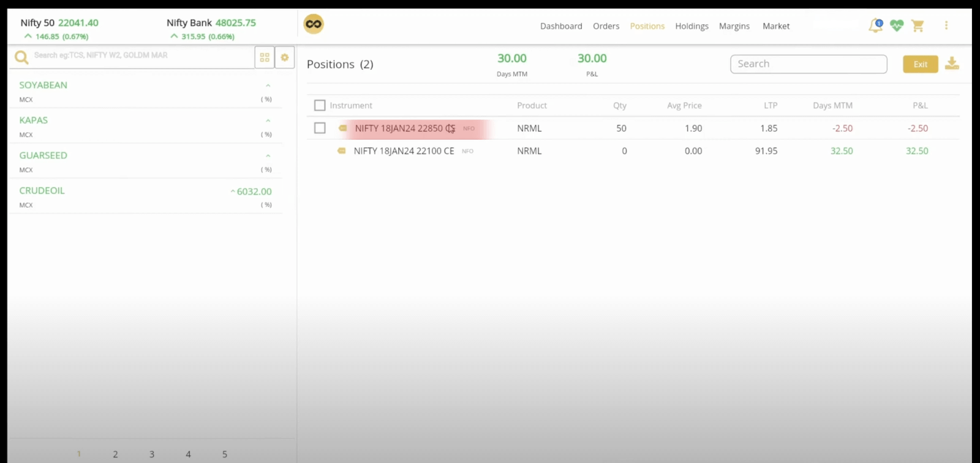Expand the KAPAS watchlist chevron
The image size is (980, 463).
[268, 121]
